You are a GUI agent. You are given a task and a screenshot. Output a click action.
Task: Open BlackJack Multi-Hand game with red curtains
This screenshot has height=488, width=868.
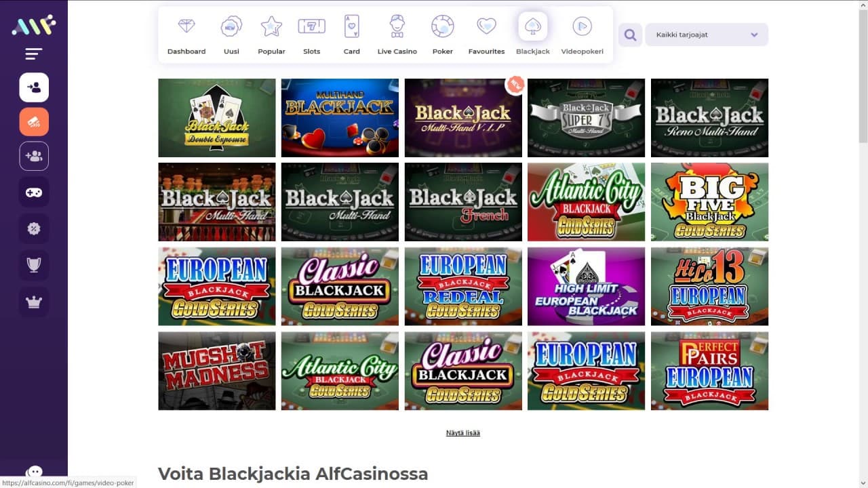pos(217,202)
